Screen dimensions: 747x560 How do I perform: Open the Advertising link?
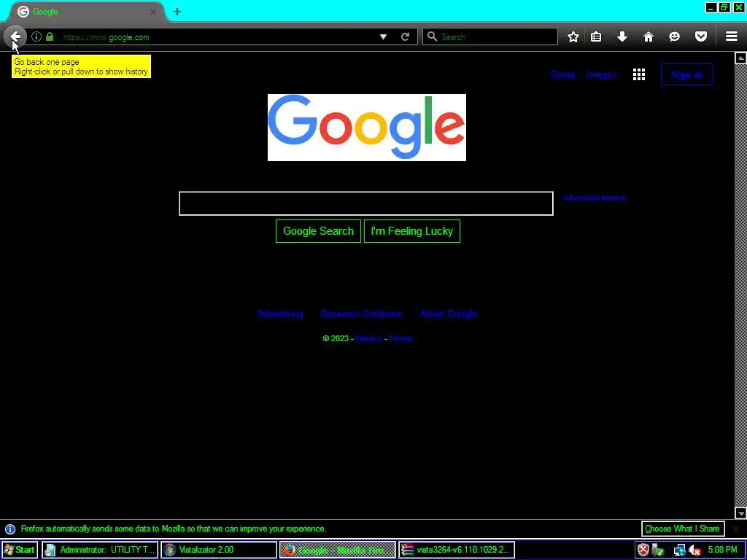pos(279,314)
